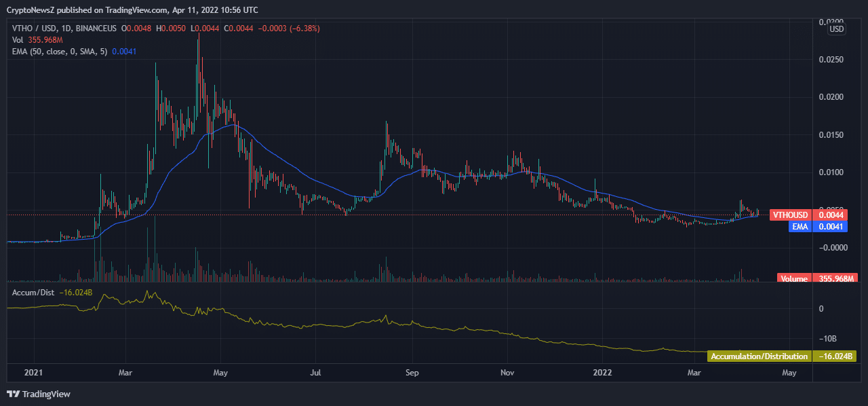Click the Accum/Dist indicator legend label
This screenshot has width=868, height=406.
tap(33, 293)
